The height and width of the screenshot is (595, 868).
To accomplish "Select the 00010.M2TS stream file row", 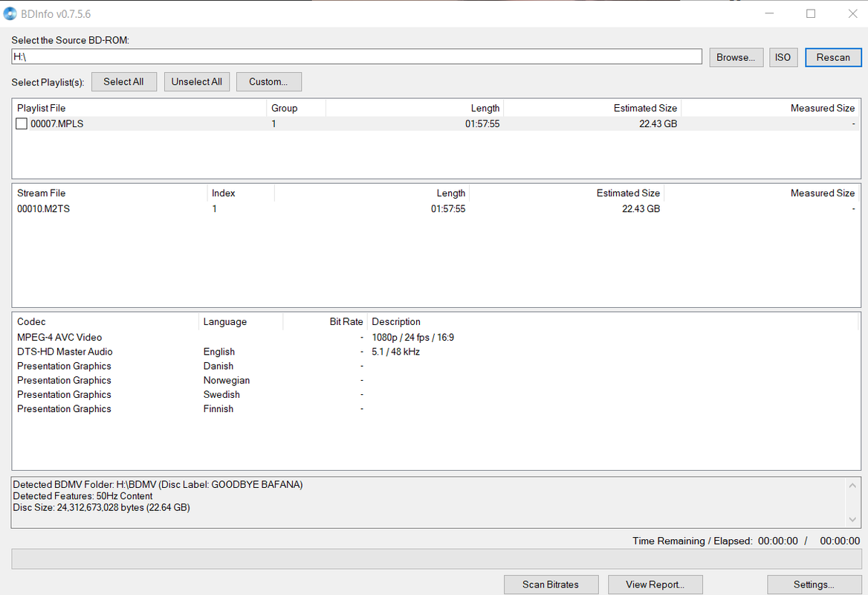I will tap(436, 209).
